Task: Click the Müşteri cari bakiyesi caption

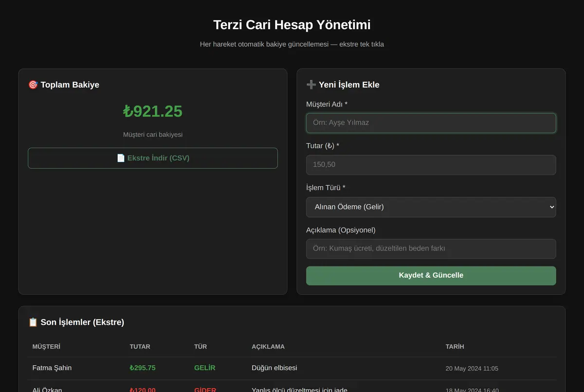Action: point(153,135)
